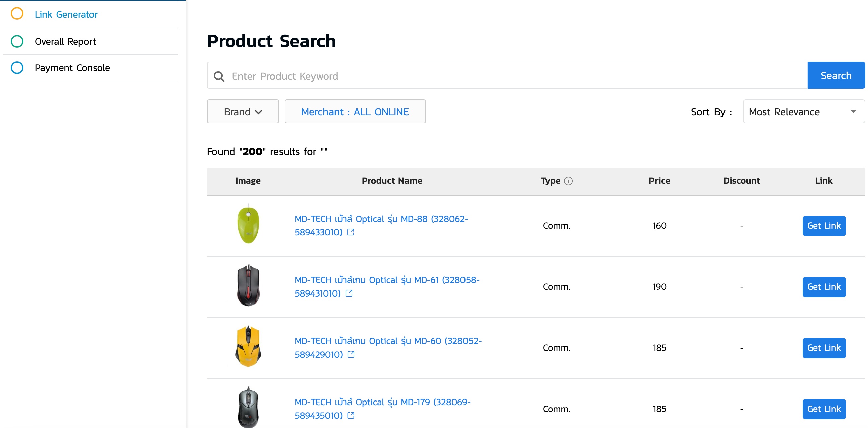The height and width of the screenshot is (428, 868).
Task: Click the green Overall Report circle icon
Action: 17,41
